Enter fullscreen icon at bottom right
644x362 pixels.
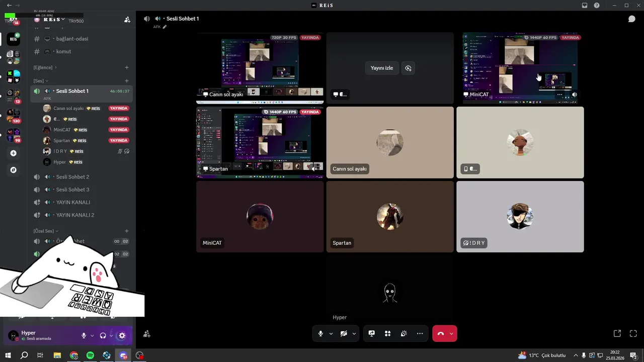click(x=633, y=333)
